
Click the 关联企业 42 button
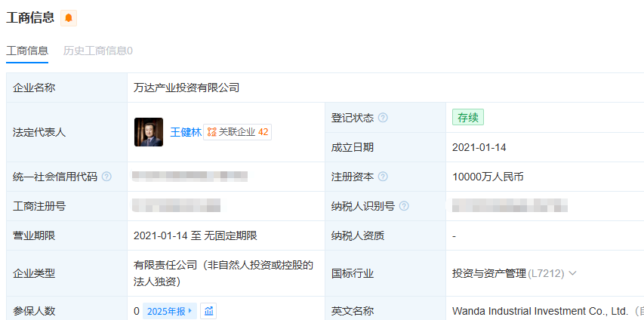(237, 132)
